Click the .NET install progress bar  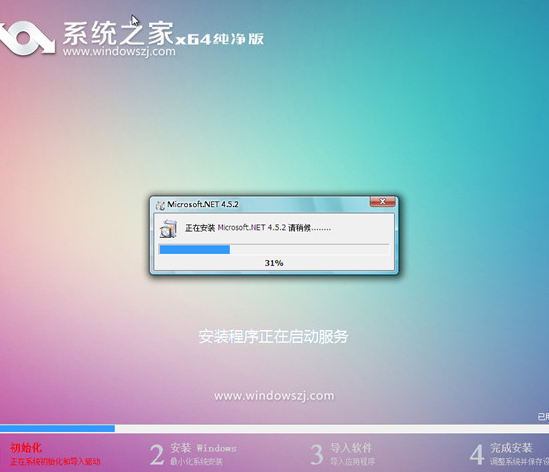pyautogui.click(x=274, y=249)
